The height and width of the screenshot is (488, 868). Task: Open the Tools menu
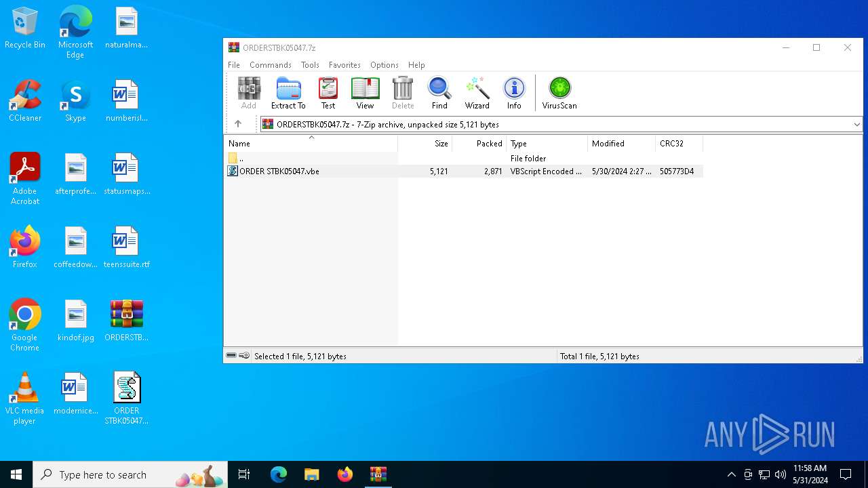[310, 65]
